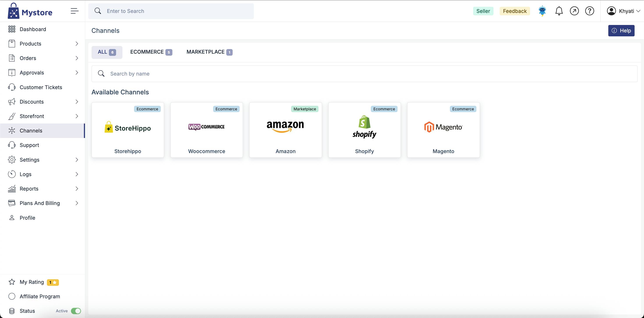Viewport: 644px width, 318px height.
Task: Select the Amazon channel card
Action: 285,130
